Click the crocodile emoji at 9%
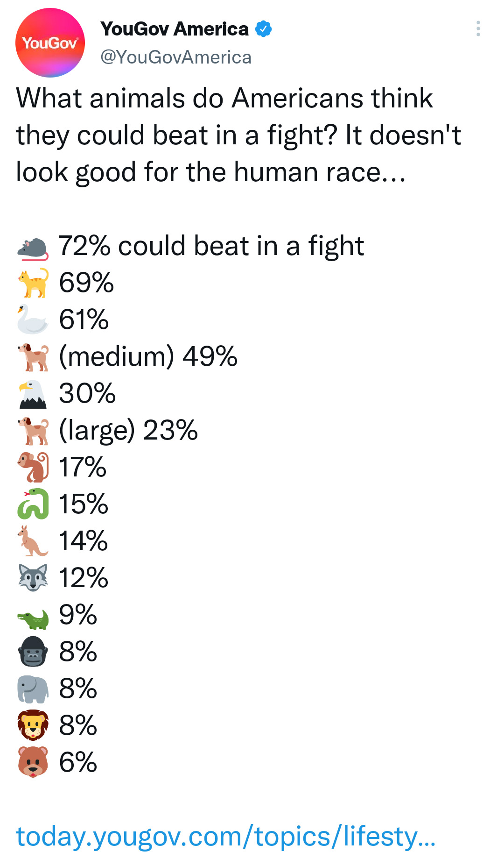Viewport: 504px width, 859px height. [x=33, y=619]
